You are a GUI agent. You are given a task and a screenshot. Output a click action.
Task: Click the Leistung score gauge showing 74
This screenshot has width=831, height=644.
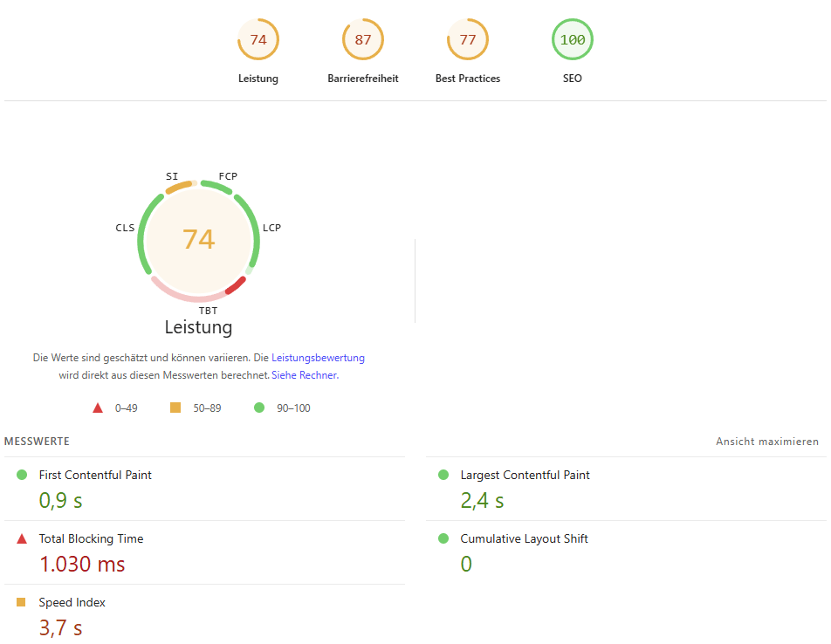click(258, 39)
